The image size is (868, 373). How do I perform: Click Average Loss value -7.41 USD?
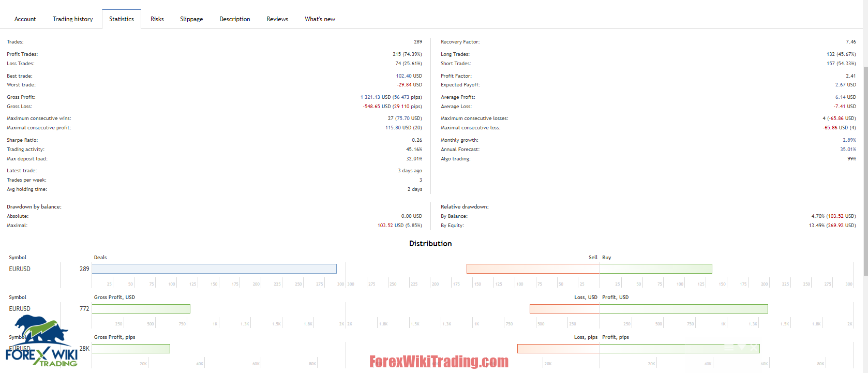[845, 107]
